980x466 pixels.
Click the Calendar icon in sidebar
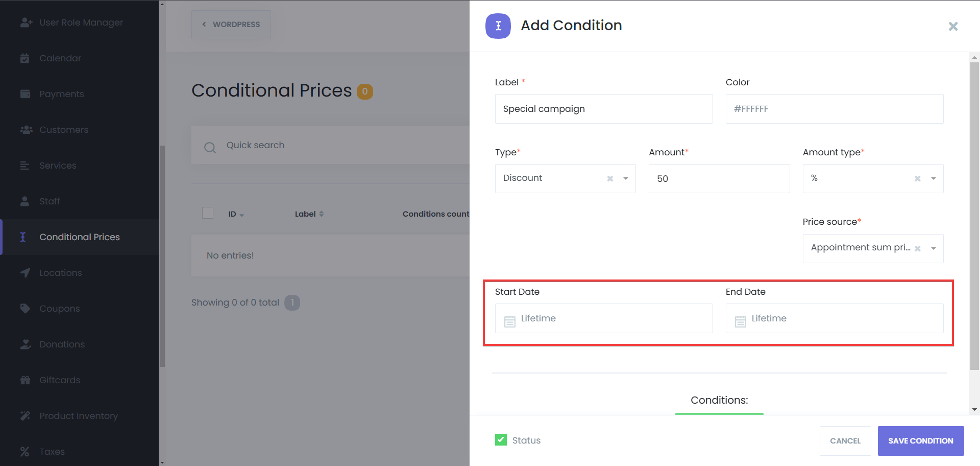(24, 58)
